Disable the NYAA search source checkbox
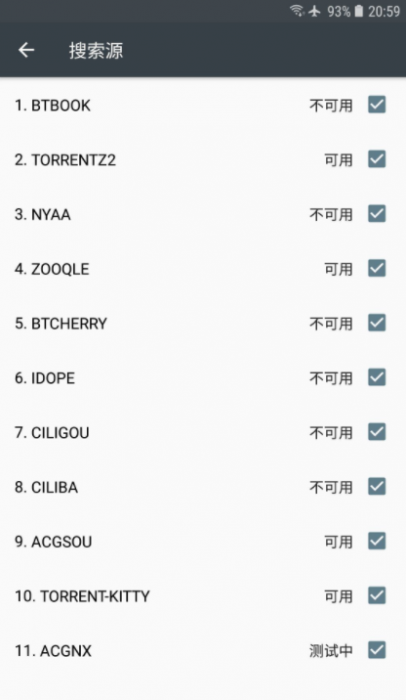This screenshot has width=406, height=700. (377, 214)
